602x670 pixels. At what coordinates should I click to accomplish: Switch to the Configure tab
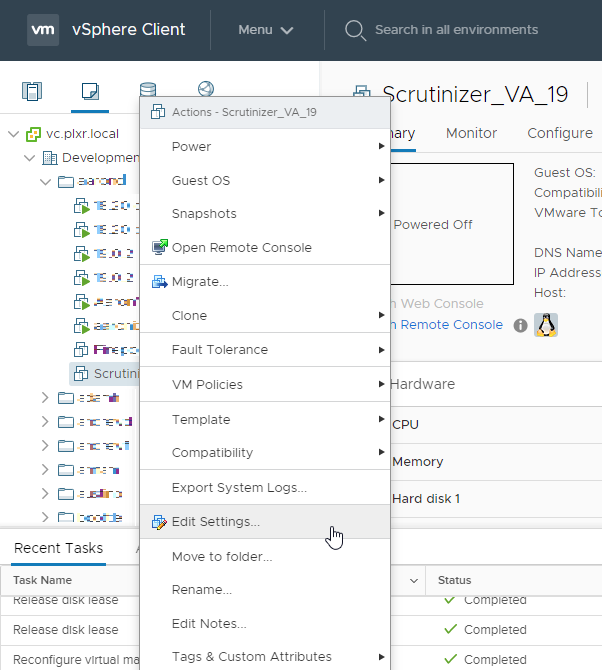pos(559,133)
